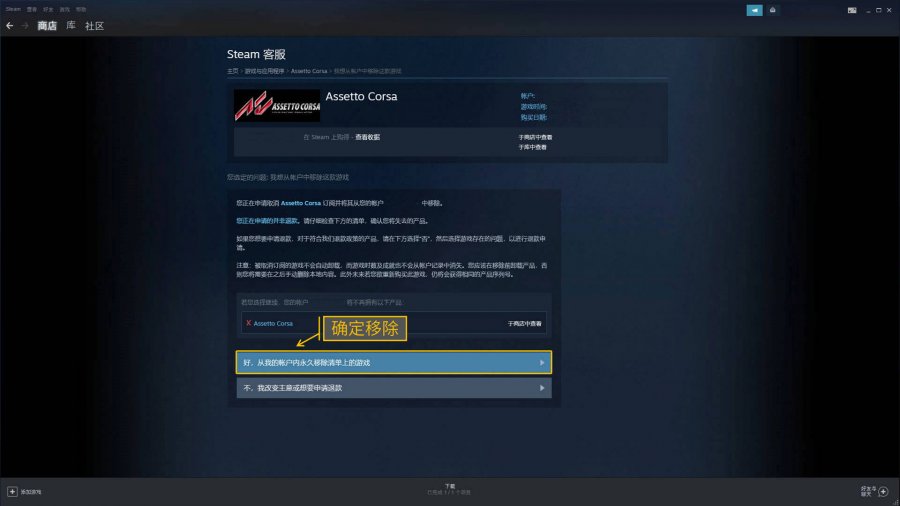Click the 帐户: label
The width and height of the screenshot is (900, 506).
click(527, 96)
